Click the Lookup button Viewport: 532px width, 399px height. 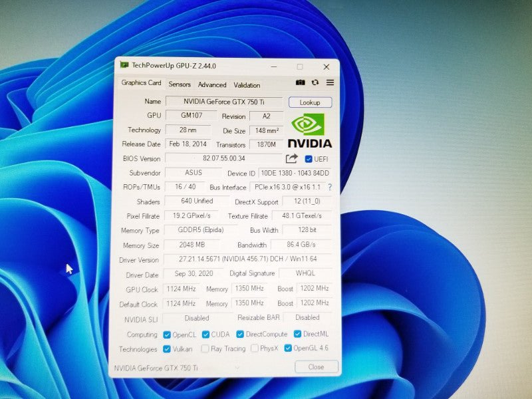[310, 102]
